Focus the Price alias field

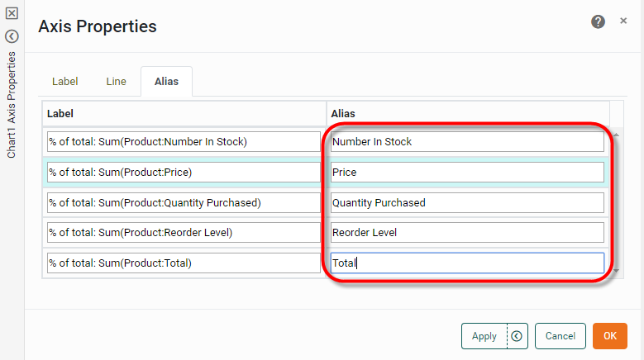pos(467,172)
